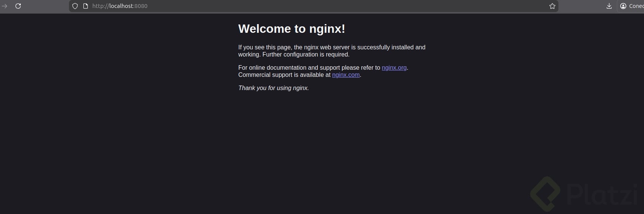
Task: Click the page info document icon
Action: (86, 6)
